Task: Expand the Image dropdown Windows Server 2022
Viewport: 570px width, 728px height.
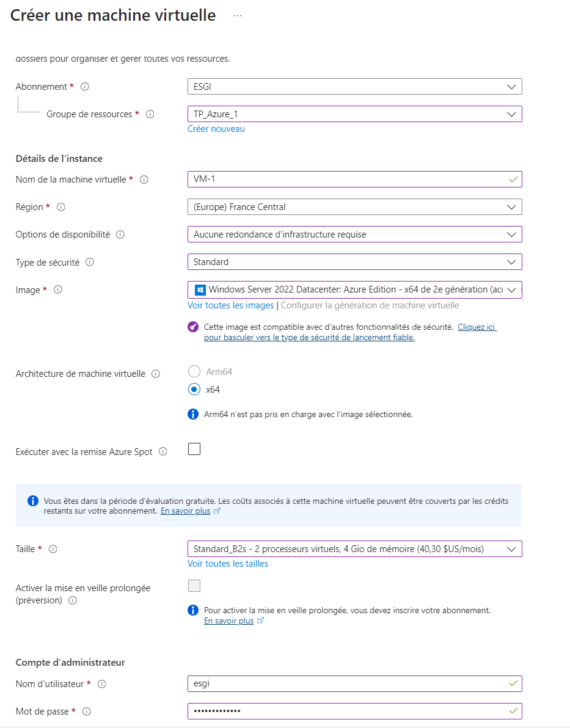Action: (354, 289)
